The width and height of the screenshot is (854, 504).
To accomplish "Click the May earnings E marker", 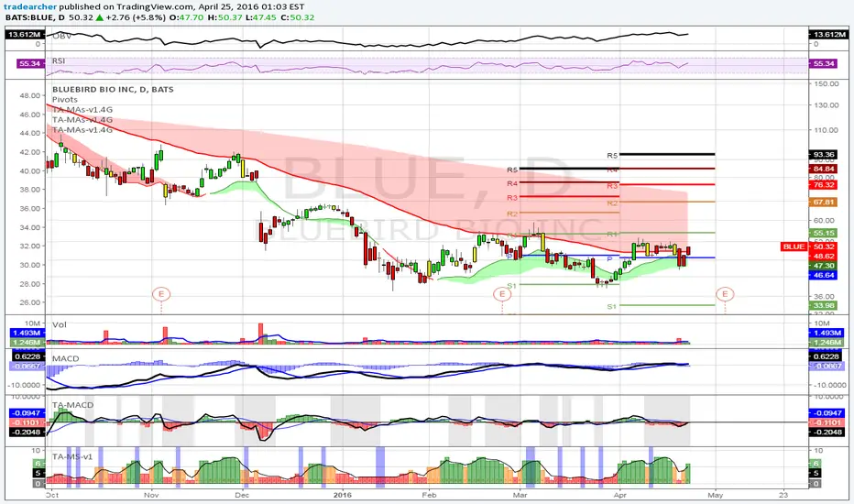I will (725, 294).
